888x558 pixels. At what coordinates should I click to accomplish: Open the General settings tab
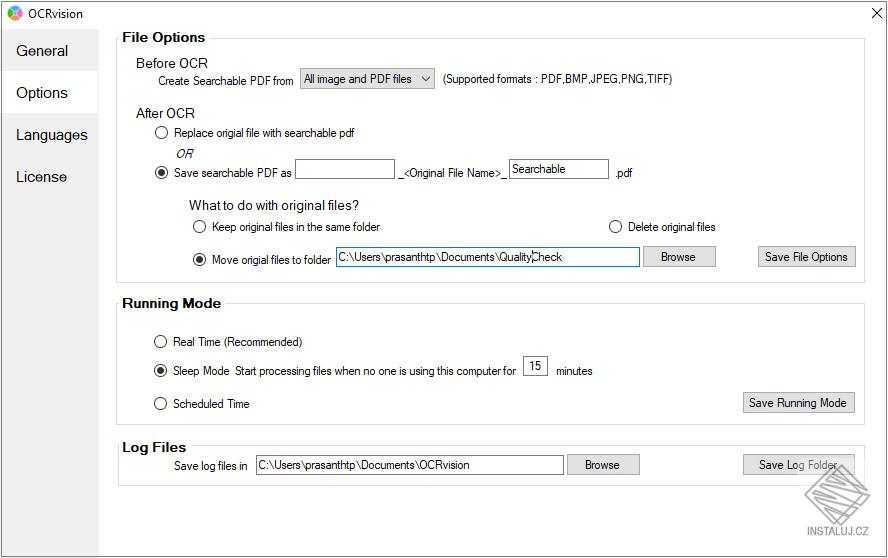(x=42, y=51)
